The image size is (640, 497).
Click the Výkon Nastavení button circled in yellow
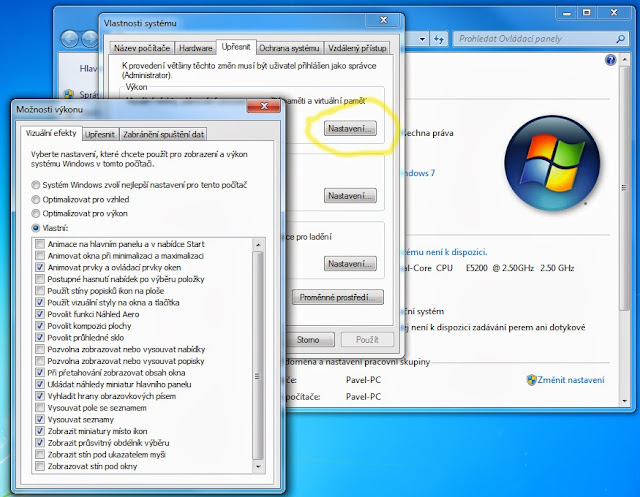350,129
